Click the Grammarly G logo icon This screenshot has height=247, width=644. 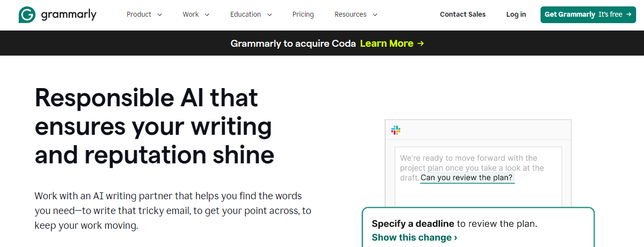point(27,15)
